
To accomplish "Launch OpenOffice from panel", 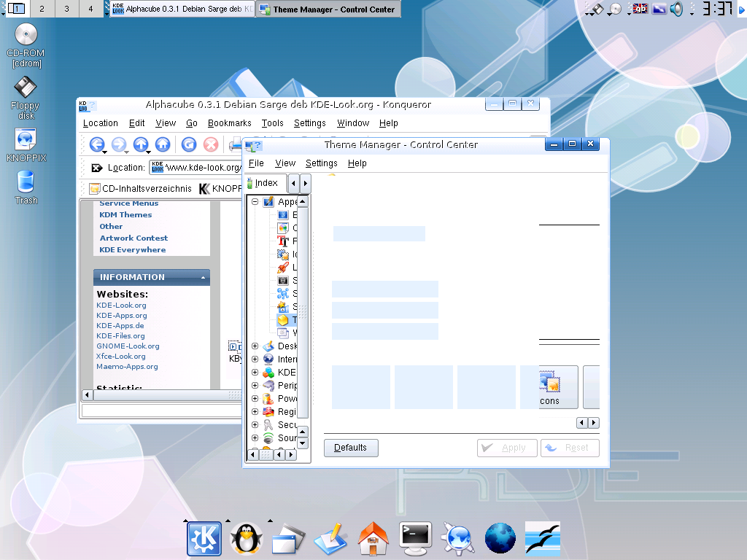I will (x=543, y=539).
